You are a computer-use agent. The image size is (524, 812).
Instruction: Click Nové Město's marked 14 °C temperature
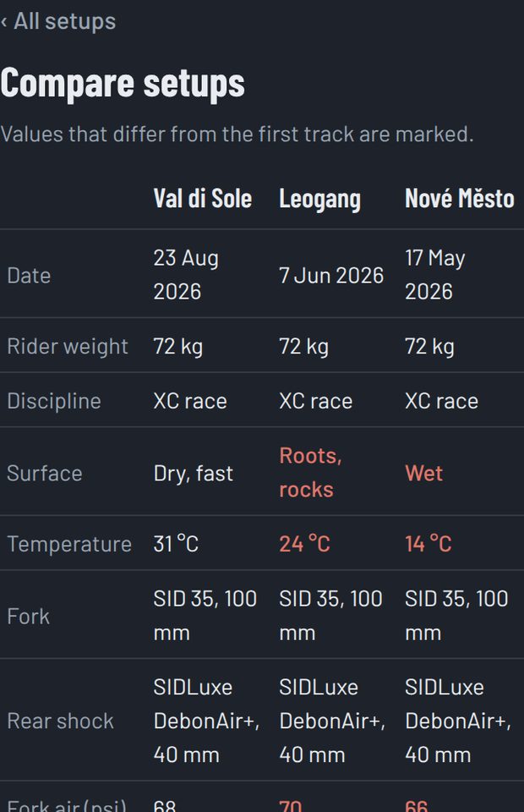428,544
